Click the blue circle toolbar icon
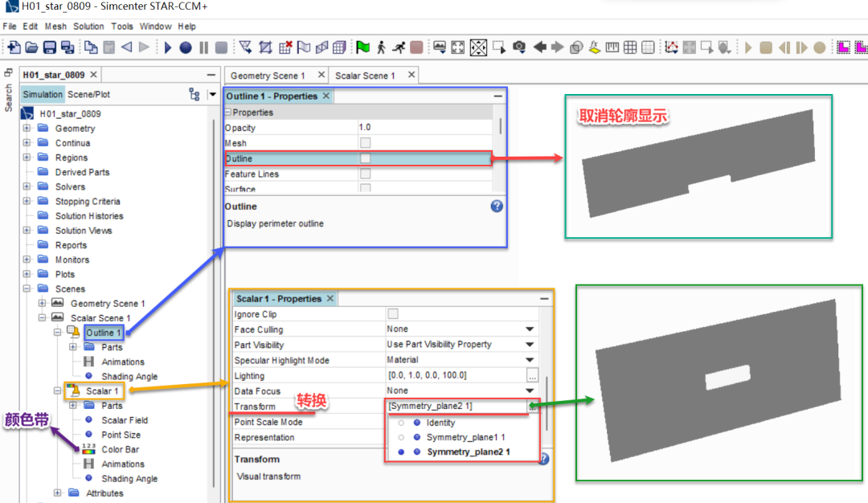This screenshot has width=868, height=503. (x=186, y=47)
